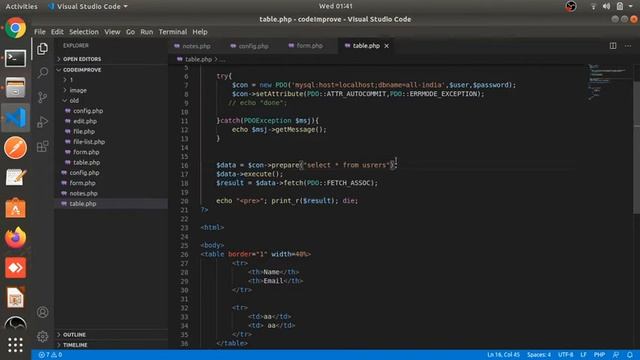Open editor More Actions ellipsis
This screenshot has width=640, height=360.
click(x=628, y=46)
